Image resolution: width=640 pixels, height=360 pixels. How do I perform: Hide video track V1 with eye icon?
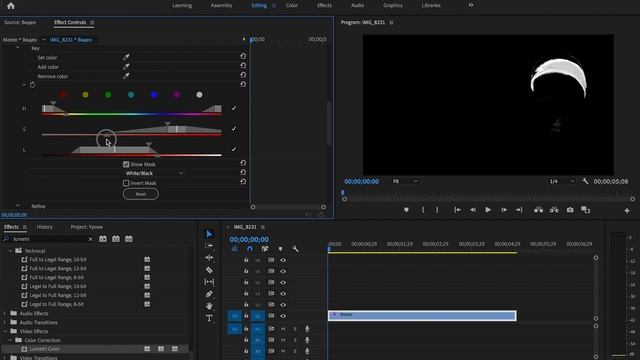point(283,316)
